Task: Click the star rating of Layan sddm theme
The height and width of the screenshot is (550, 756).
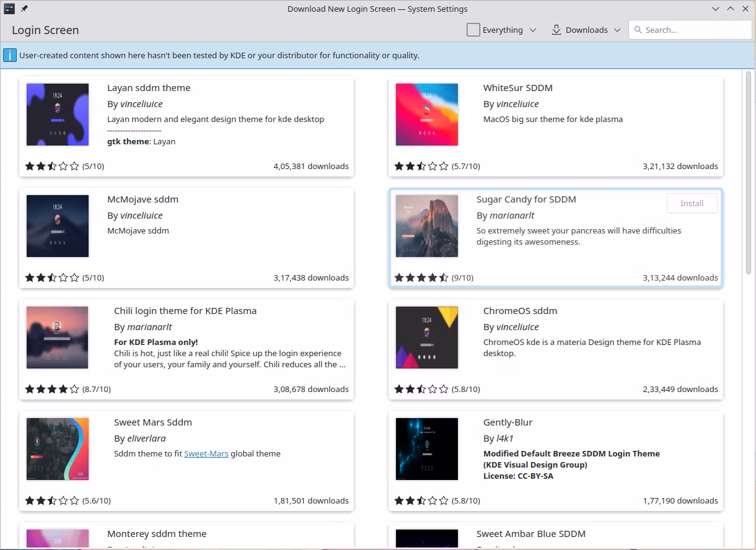Action: (52, 167)
